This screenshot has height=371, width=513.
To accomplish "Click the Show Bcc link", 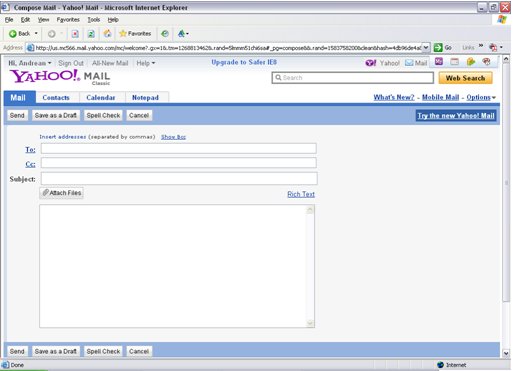I will coord(173,137).
